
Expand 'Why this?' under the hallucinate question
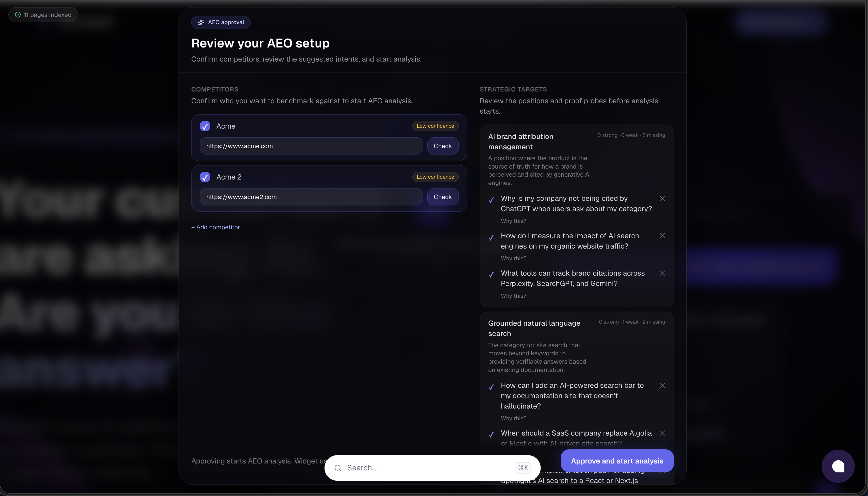(513, 418)
